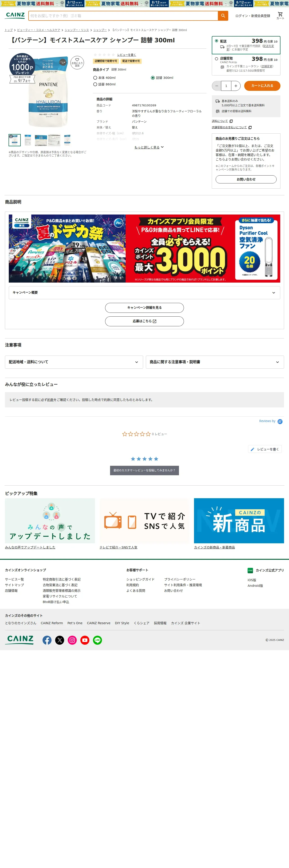Click Android版 app link
Screen dimensions: 289x868
click(255, 586)
